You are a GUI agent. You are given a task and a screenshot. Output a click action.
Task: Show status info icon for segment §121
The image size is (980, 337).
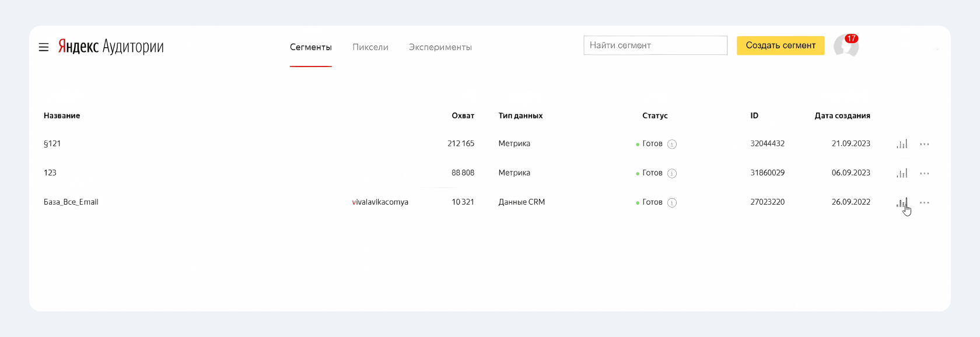pyautogui.click(x=672, y=144)
